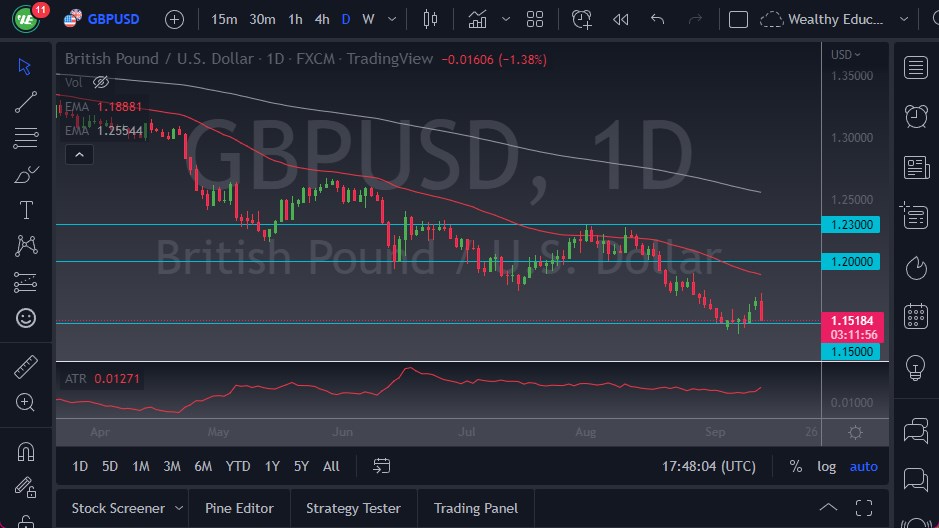Toggle auto scale mode

click(863, 466)
